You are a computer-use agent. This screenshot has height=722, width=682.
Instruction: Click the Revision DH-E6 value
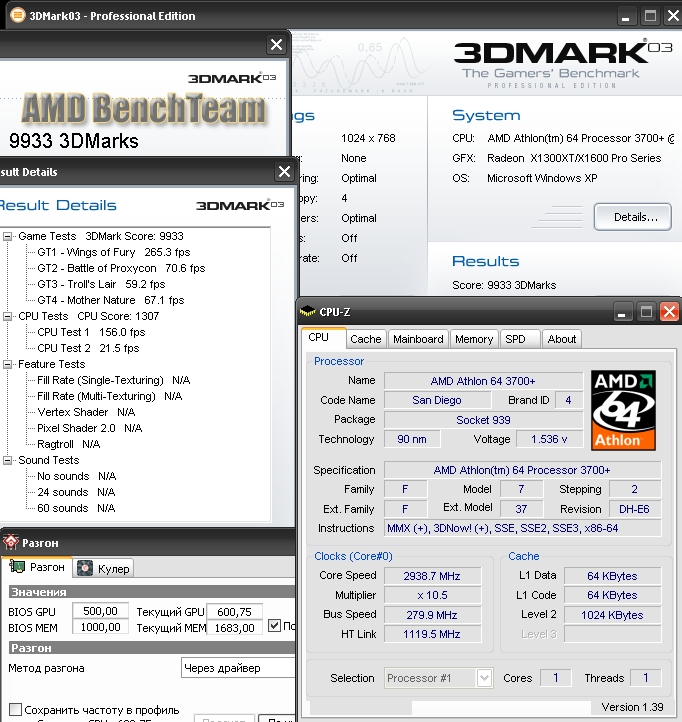635,509
